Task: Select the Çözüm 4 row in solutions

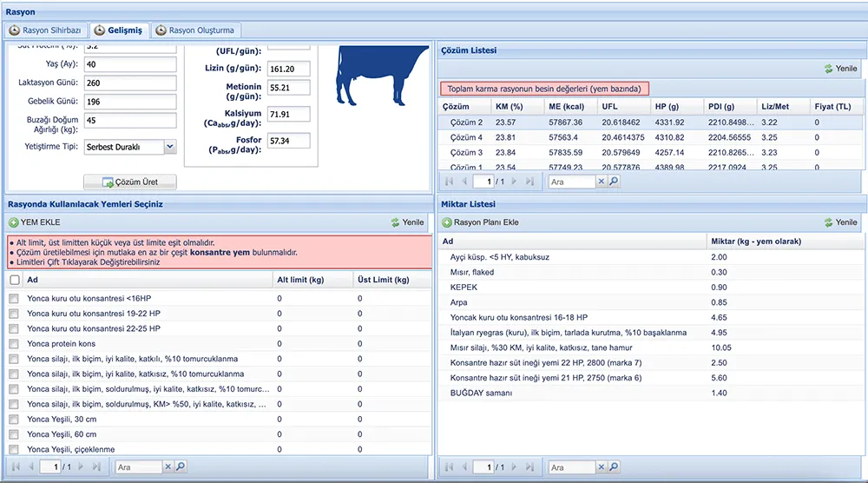Action: [467, 137]
